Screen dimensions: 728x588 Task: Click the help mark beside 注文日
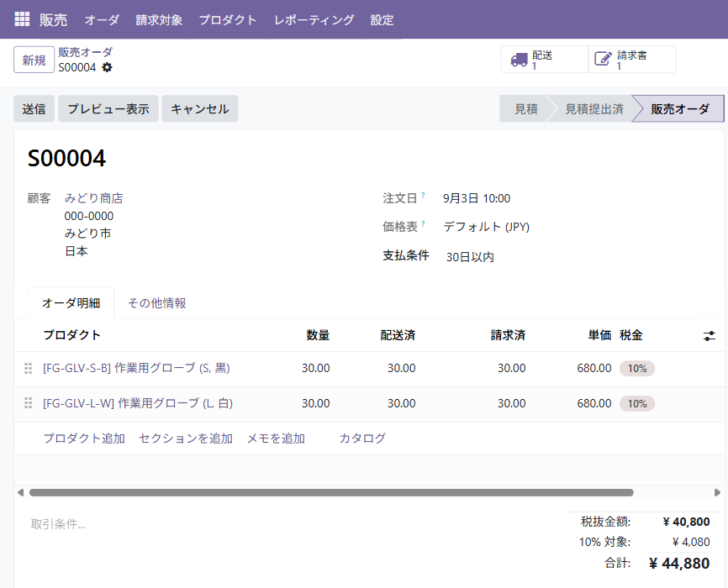coord(423,196)
